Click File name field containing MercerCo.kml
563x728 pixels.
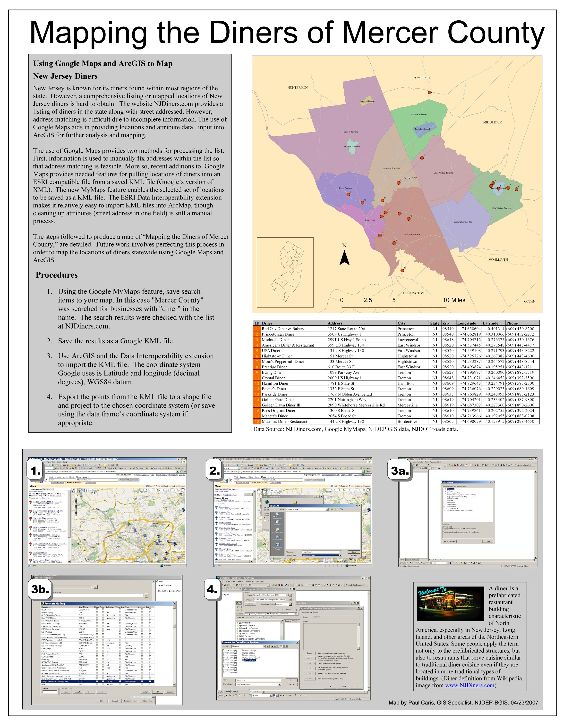click(322, 552)
